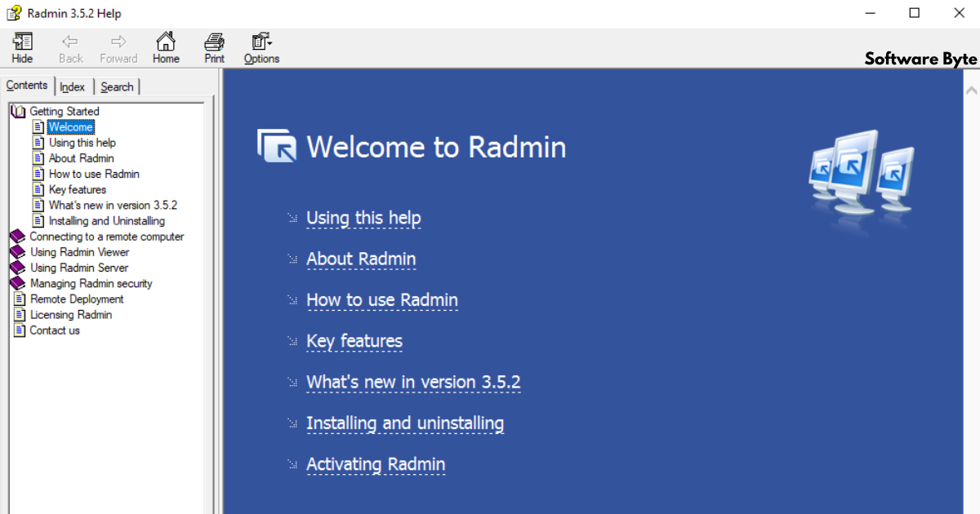The width and height of the screenshot is (980, 514).
Task: Open the How to use Radmin link
Action: point(382,299)
